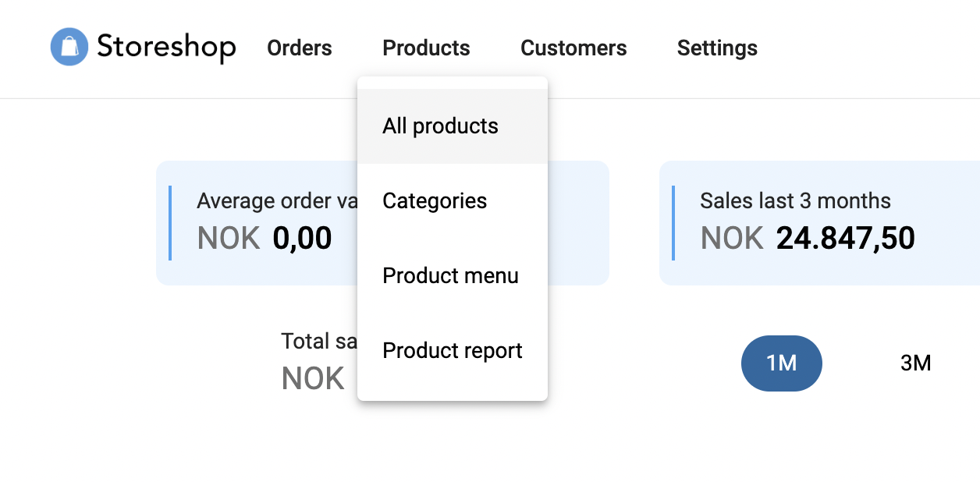This screenshot has width=980, height=482.
Task: Click the Sales last 3 months label
Action: coord(795,201)
